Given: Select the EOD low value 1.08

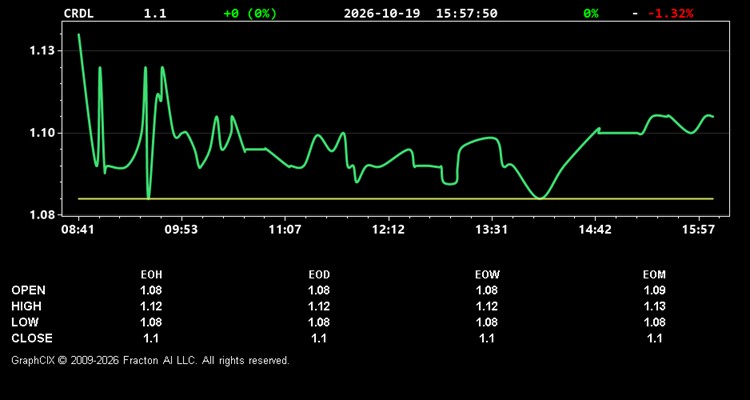Looking at the screenshot, I should click(319, 322).
